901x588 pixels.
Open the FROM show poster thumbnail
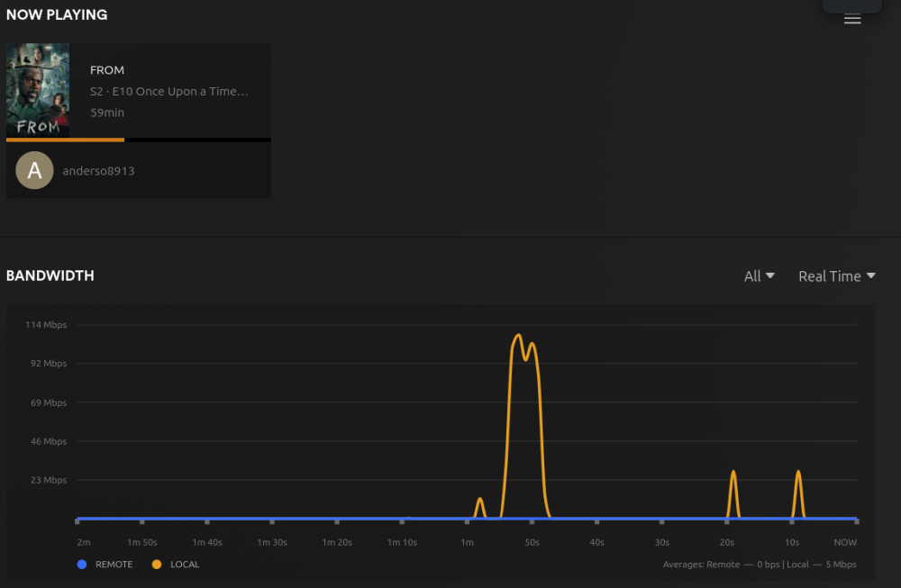38,90
